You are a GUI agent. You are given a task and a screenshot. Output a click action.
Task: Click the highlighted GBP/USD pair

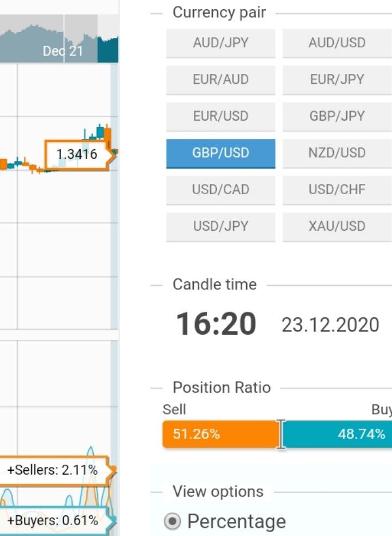220,153
